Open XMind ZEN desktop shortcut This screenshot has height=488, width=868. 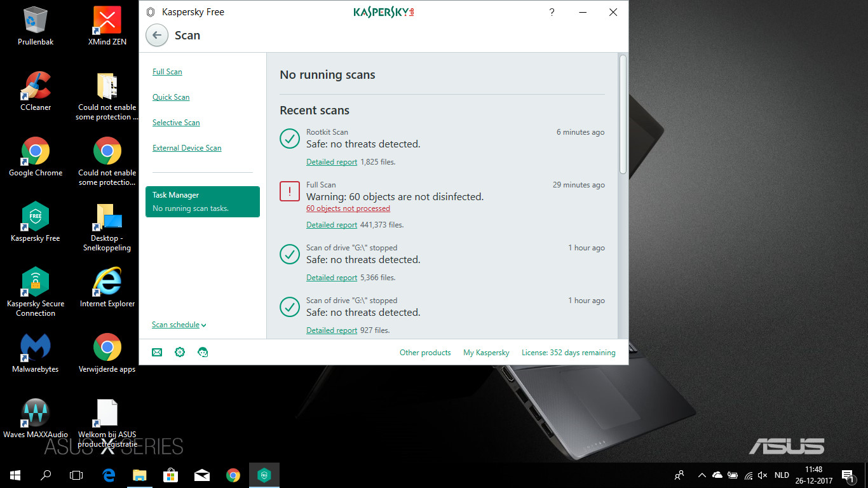click(x=107, y=27)
